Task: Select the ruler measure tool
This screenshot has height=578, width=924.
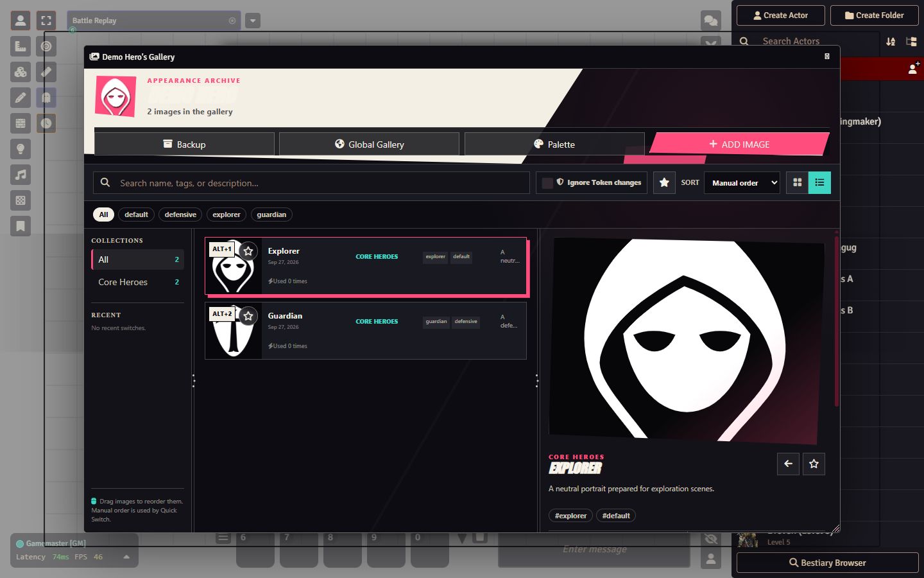Action: coord(46,72)
